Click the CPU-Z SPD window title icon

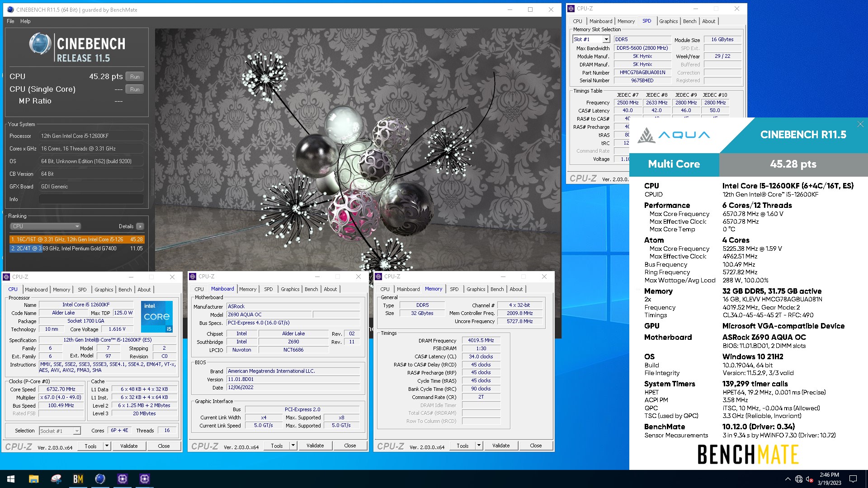pos(571,9)
